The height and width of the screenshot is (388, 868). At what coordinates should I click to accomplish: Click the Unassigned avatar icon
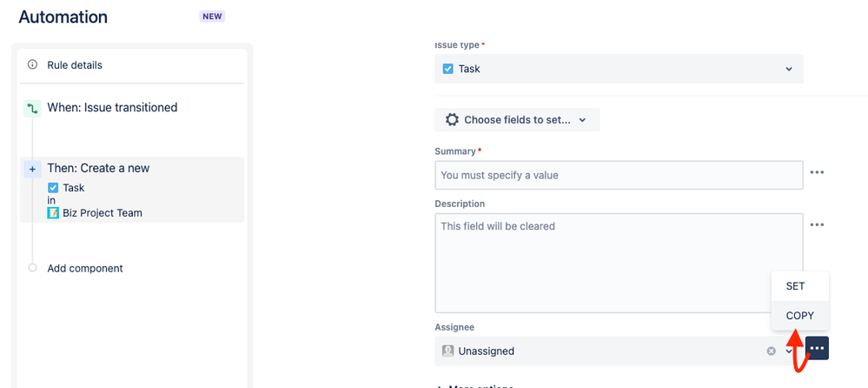coord(448,351)
